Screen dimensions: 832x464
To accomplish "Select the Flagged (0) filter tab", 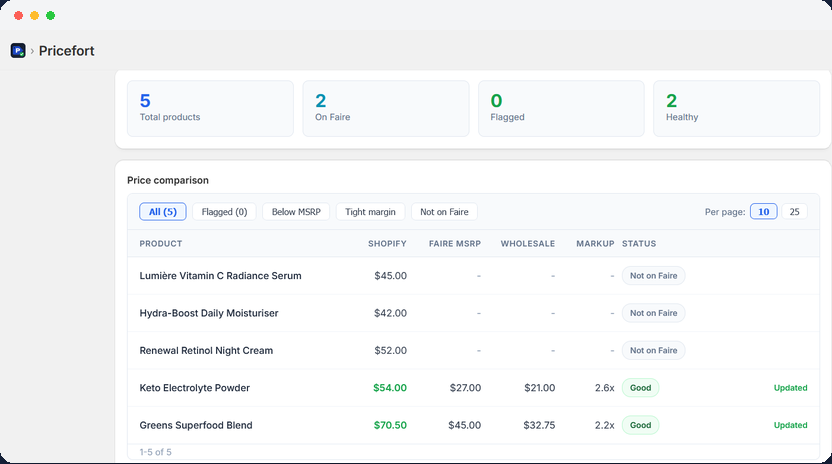I will click(224, 212).
